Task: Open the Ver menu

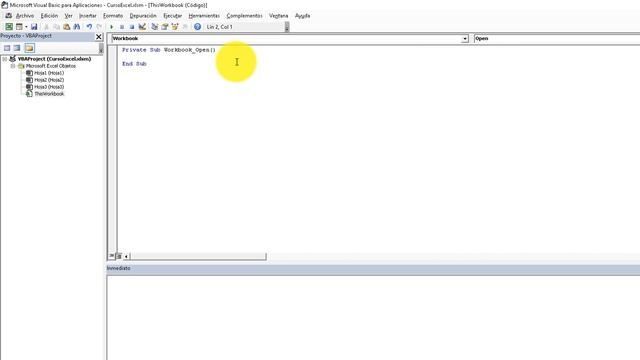Action: coord(69,16)
